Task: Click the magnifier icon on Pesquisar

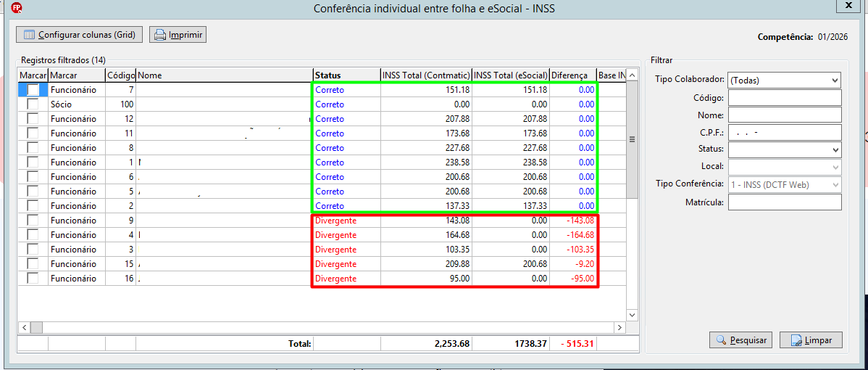Action: pyautogui.click(x=721, y=340)
